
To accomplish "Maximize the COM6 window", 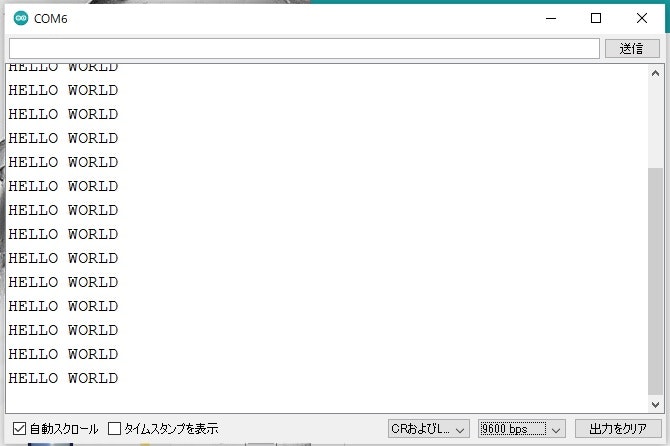I will (596, 18).
